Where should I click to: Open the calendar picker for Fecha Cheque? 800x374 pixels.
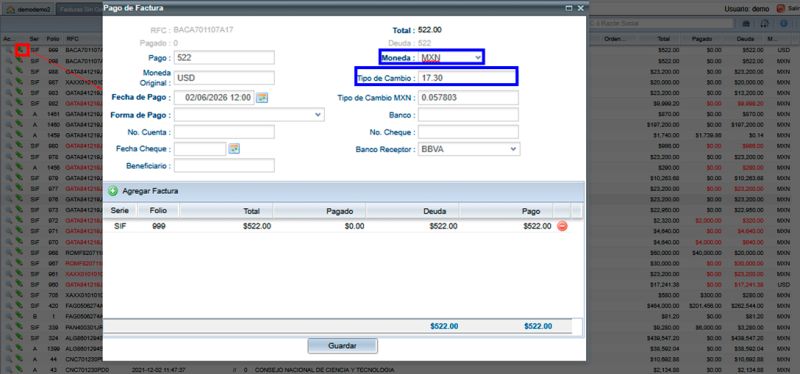[x=234, y=149]
